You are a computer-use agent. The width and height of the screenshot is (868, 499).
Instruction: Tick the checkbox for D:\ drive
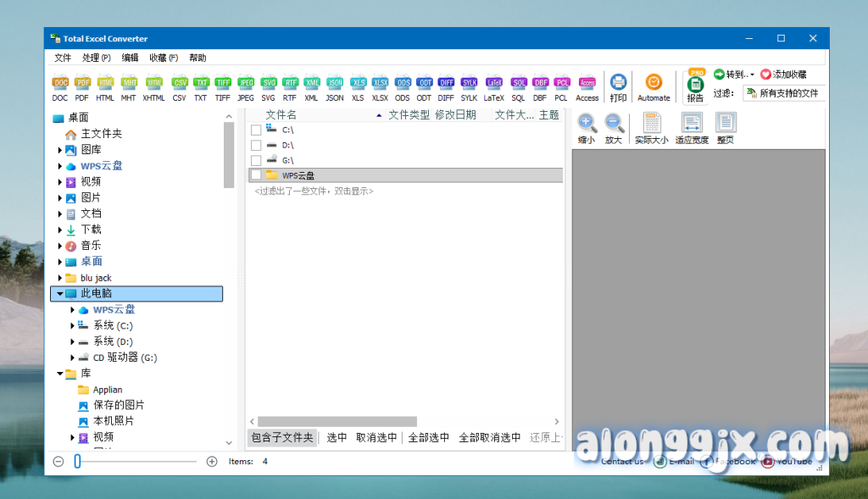click(x=256, y=146)
